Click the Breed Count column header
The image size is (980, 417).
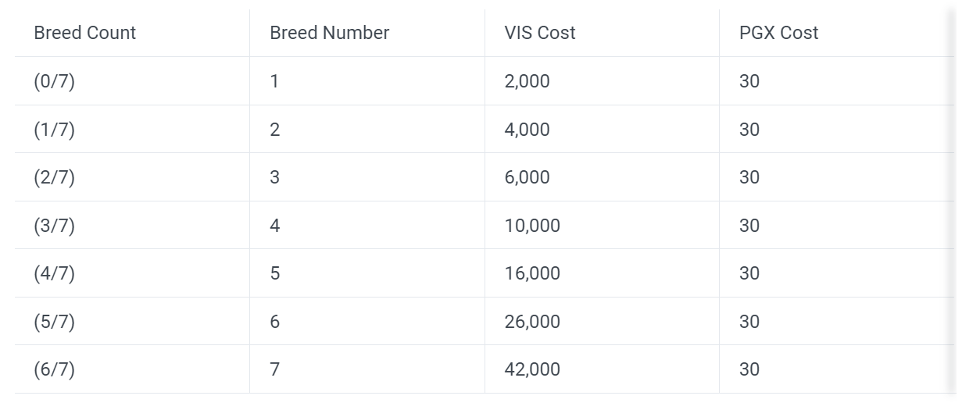point(85,33)
